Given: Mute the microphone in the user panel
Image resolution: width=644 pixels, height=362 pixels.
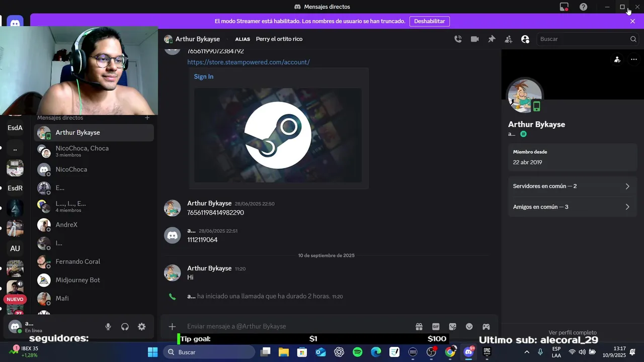Looking at the screenshot, I should click(108, 327).
